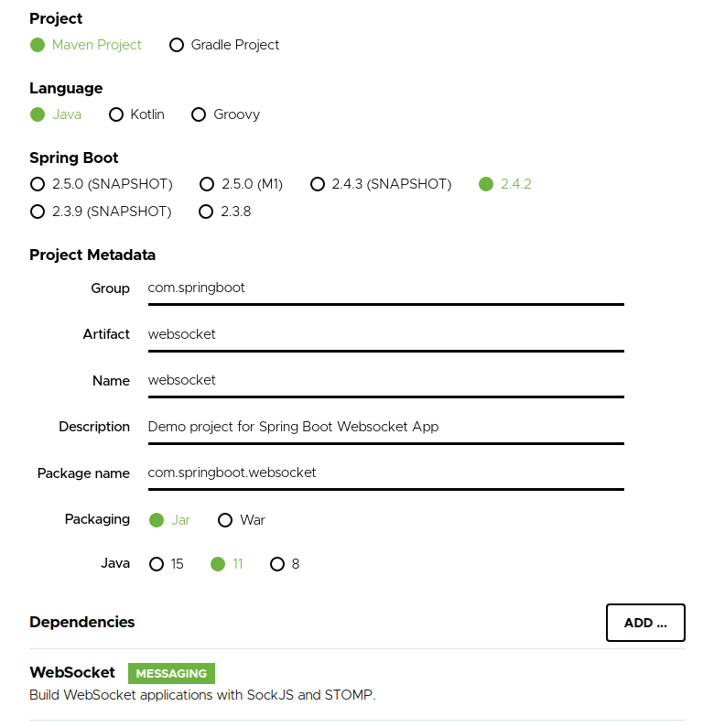Image resolution: width=714 pixels, height=728 pixels.
Task: Select Spring Boot 2.4.3 (SNAPSHOT)
Action: point(381,184)
